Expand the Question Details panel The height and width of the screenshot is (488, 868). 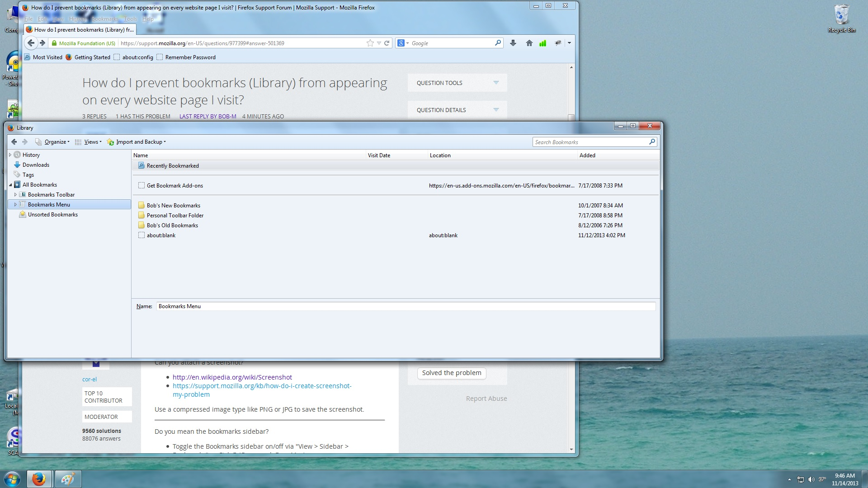pyautogui.click(x=457, y=110)
